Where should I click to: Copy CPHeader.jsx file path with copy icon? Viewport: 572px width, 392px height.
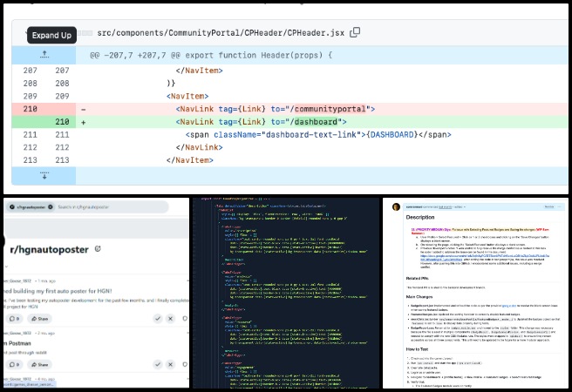click(355, 32)
